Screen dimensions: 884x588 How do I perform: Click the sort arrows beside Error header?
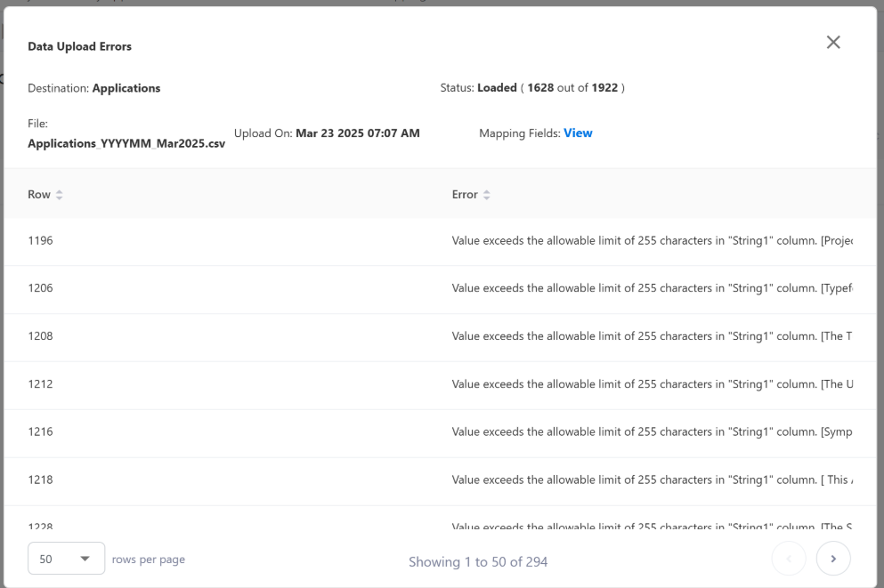486,195
